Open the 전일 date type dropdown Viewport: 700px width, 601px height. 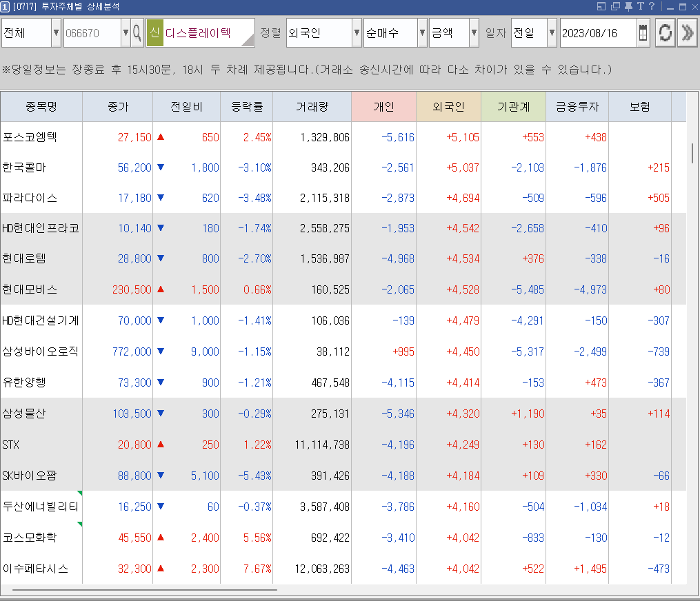[x=552, y=32]
